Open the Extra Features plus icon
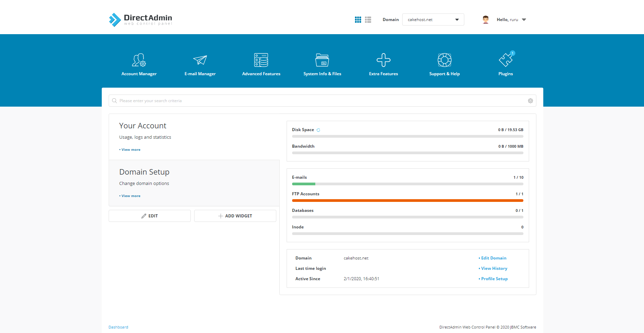Viewport: 644px width, 333px height. [x=384, y=60]
